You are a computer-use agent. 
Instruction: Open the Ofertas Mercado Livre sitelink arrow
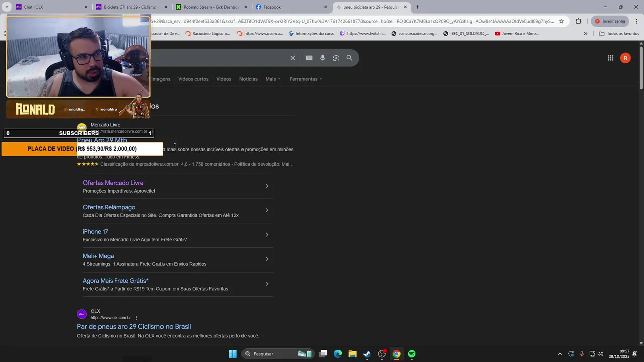tap(267, 186)
